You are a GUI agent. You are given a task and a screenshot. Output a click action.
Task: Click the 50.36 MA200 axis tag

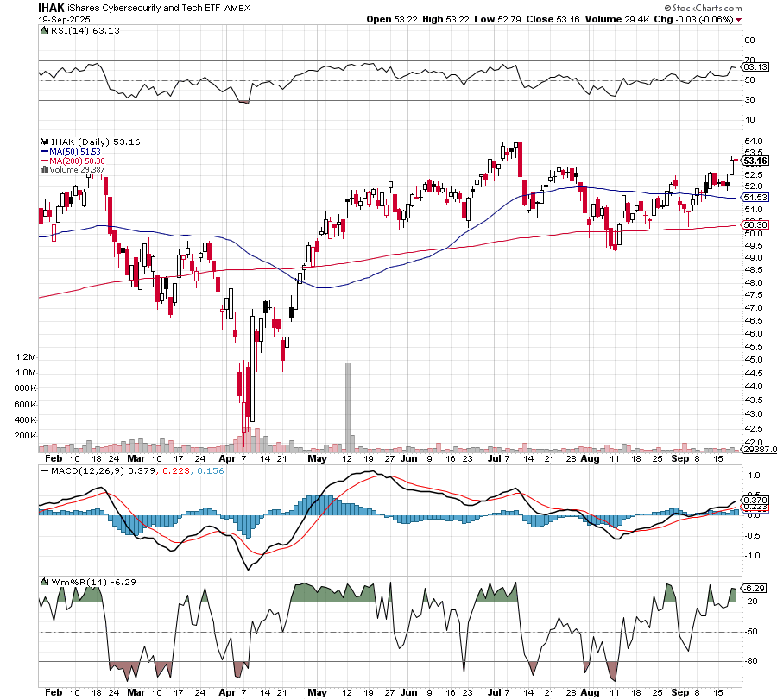click(x=755, y=224)
